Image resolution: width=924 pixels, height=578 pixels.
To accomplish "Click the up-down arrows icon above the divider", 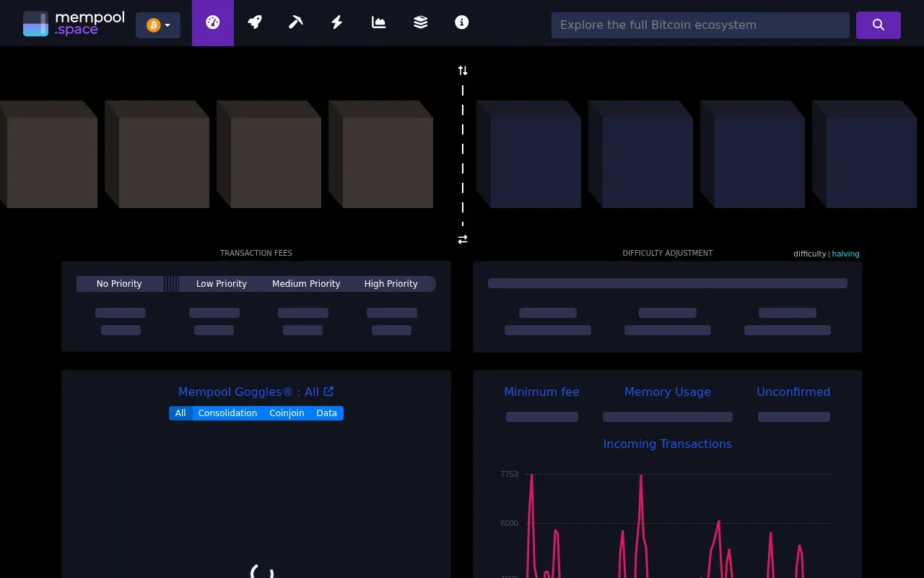I will (463, 70).
